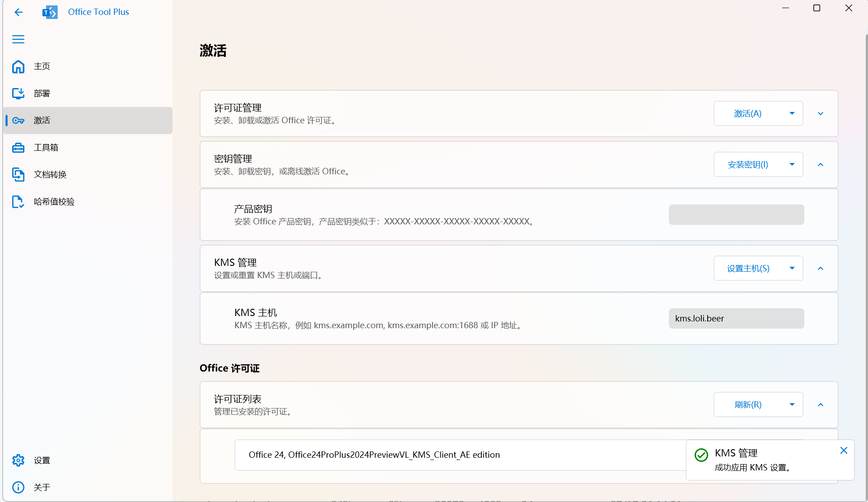868x502 pixels.
Task: Collapse the KMS 管理 section chevron
Action: pos(821,268)
